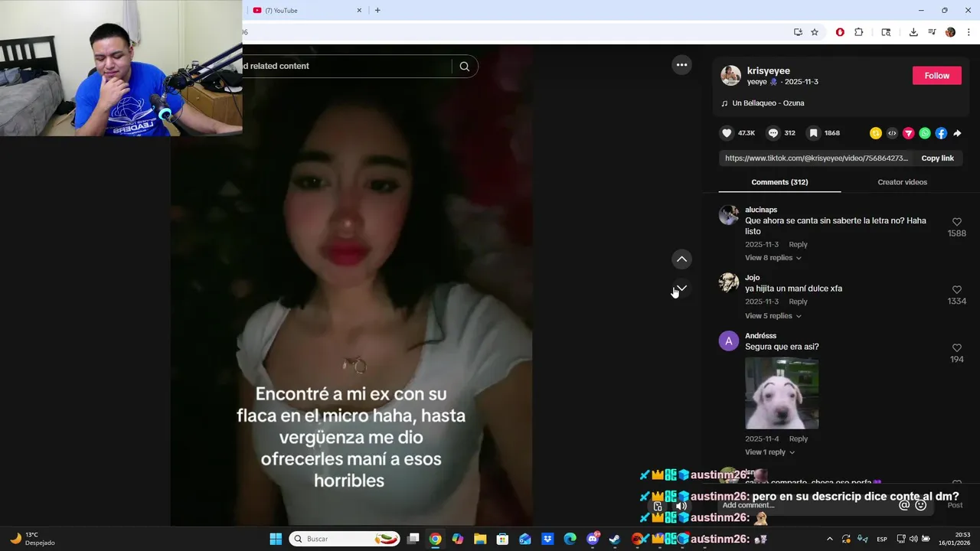Click the @ mention icon in comment box
980x551 pixels.
tap(904, 505)
